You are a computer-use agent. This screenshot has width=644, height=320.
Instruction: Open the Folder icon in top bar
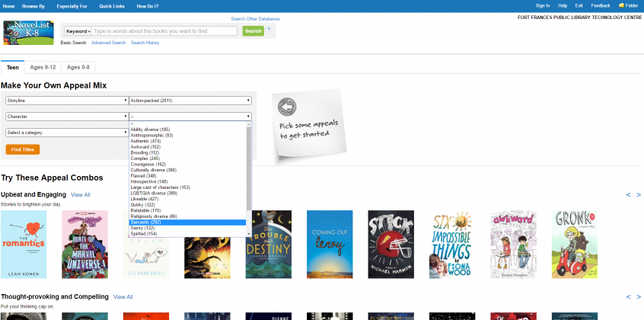point(628,5)
